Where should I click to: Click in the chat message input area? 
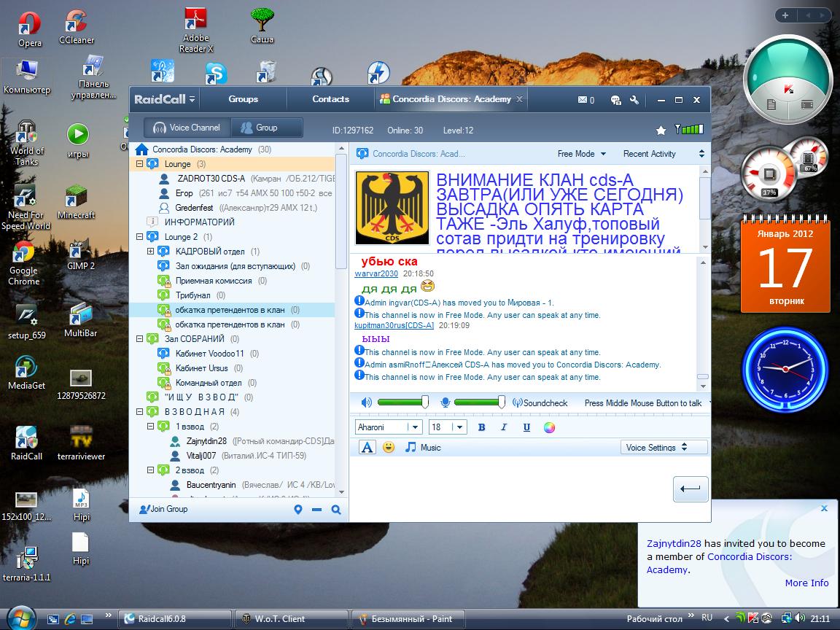[509, 489]
